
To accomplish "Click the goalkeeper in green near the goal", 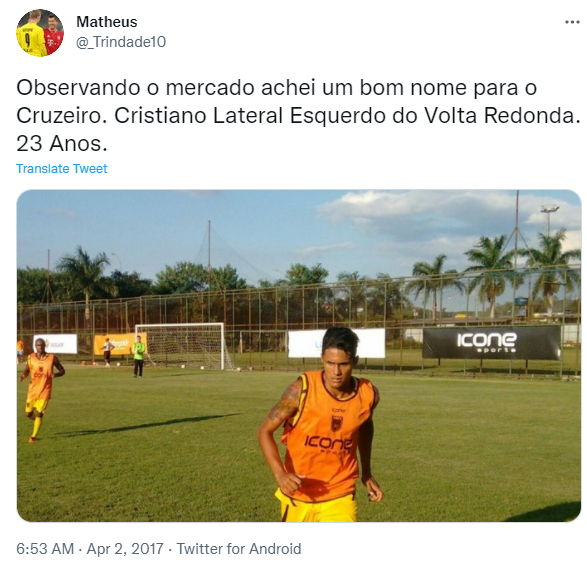I will 139,356.
